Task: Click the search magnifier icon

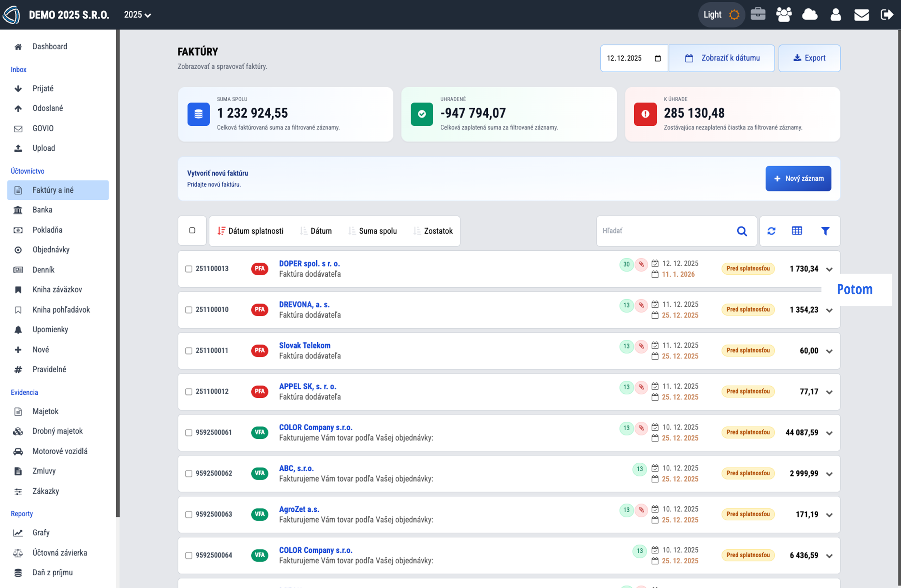Action: point(742,231)
